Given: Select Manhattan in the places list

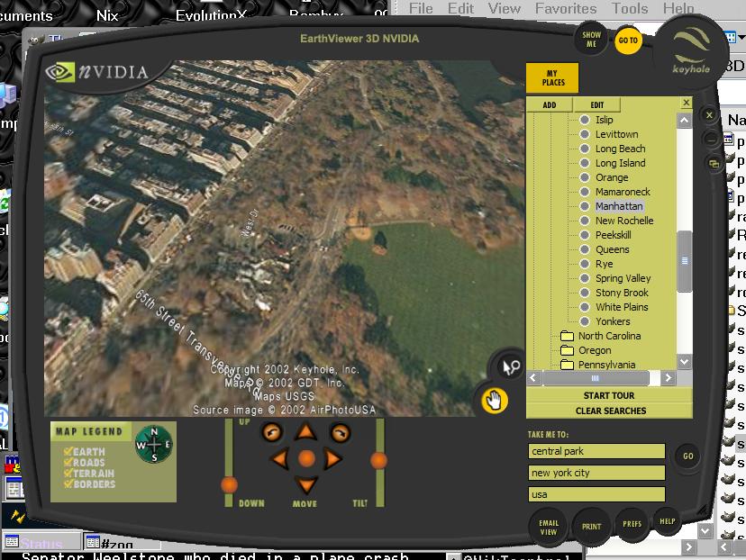Looking at the screenshot, I should pos(619,206).
